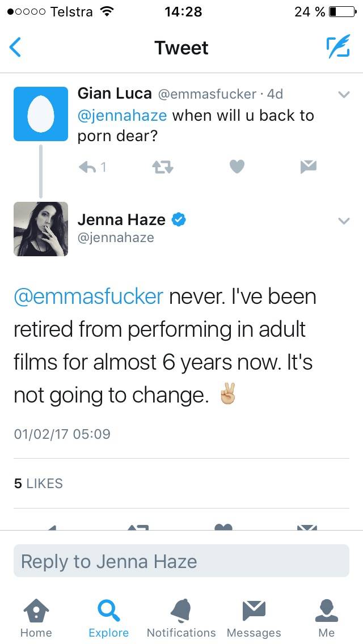Tap the Reply to Jenna Haze field
363x644 pixels.
tap(181, 561)
